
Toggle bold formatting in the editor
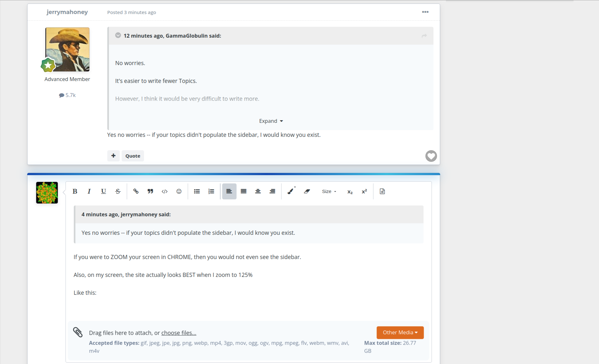[75, 191]
